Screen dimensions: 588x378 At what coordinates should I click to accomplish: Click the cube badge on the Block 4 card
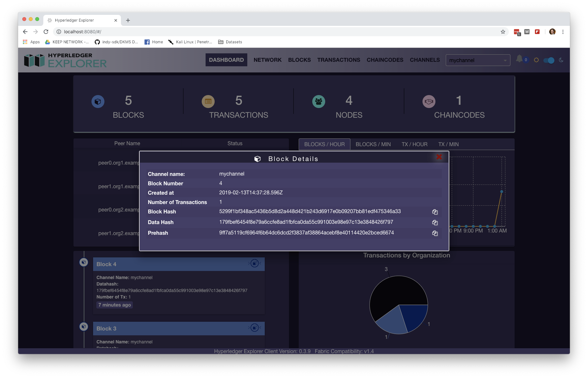(255, 263)
